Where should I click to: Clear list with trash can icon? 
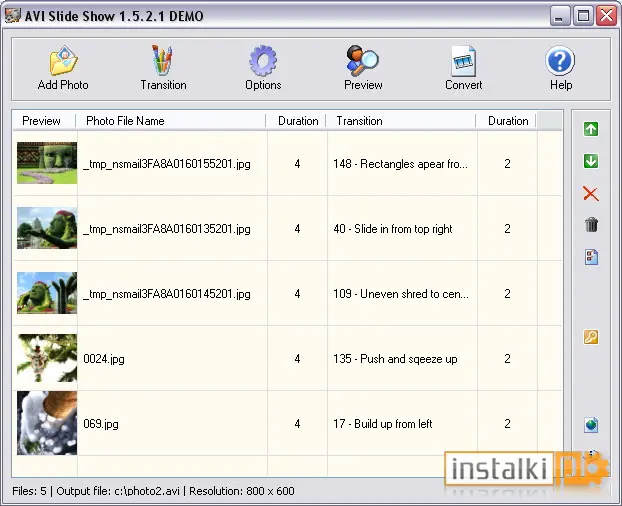591,224
